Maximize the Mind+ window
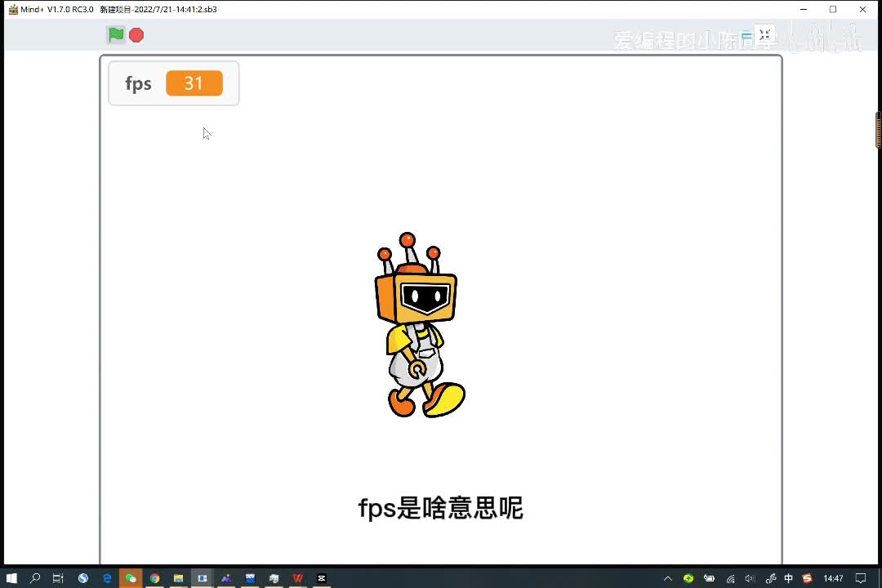Viewport: 882px width, 588px height. click(x=833, y=9)
